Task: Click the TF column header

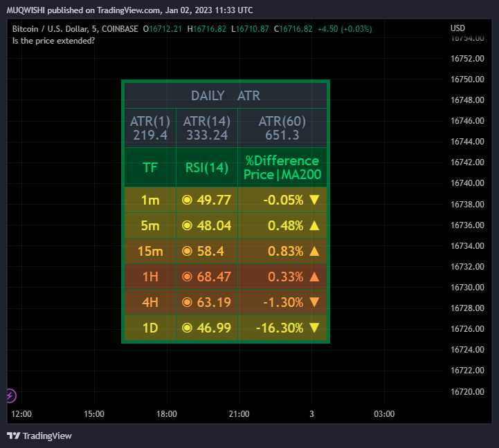Action: tap(150, 167)
